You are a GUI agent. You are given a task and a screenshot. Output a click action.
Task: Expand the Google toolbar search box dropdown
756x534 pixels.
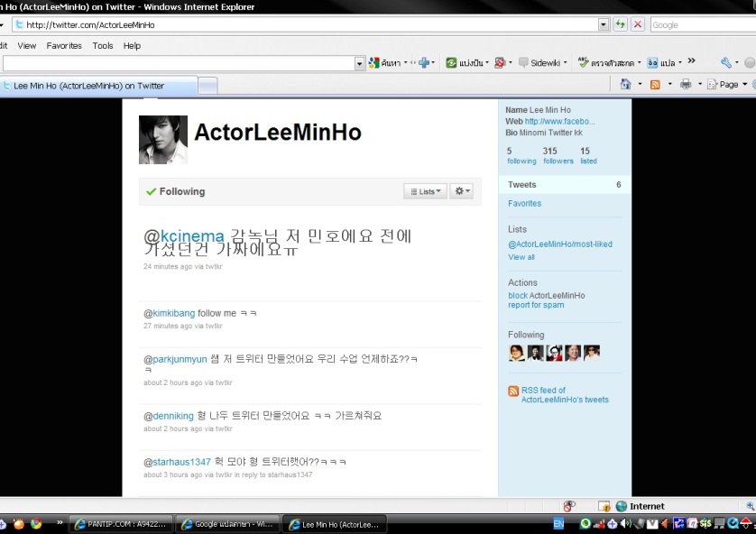(x=359, y=63)
